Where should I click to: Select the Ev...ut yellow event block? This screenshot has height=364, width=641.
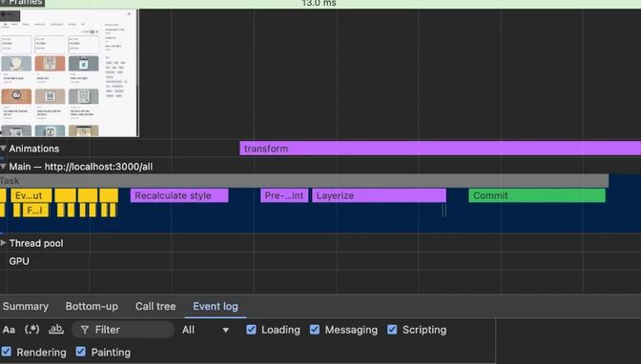point(31,195)
